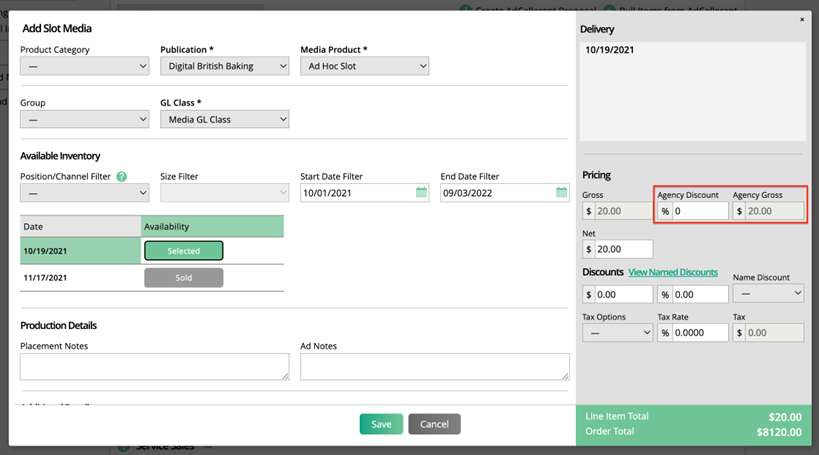
Task: Focus the Placement Notes text area
Action: coord(154,367)
